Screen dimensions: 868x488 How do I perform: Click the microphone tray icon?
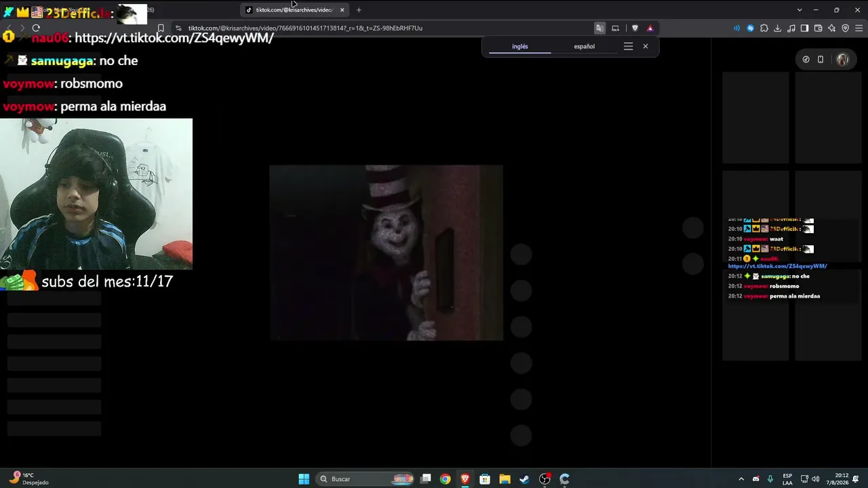point(770,479)
